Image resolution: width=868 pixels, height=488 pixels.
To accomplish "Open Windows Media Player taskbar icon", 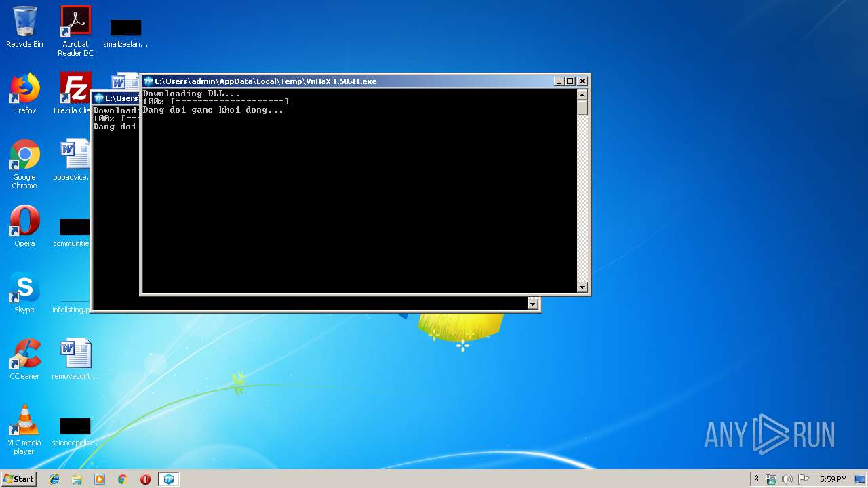I will click(100, 479).
